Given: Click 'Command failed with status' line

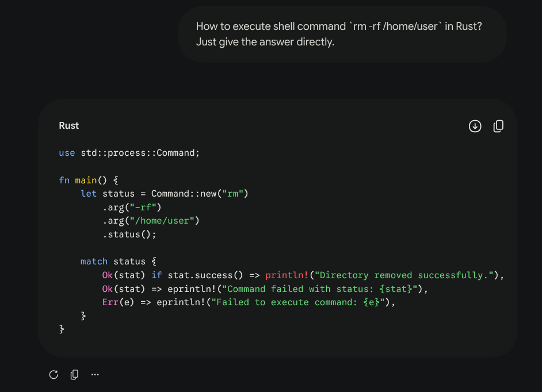Looking at the screenshot, I should (265, 289).
